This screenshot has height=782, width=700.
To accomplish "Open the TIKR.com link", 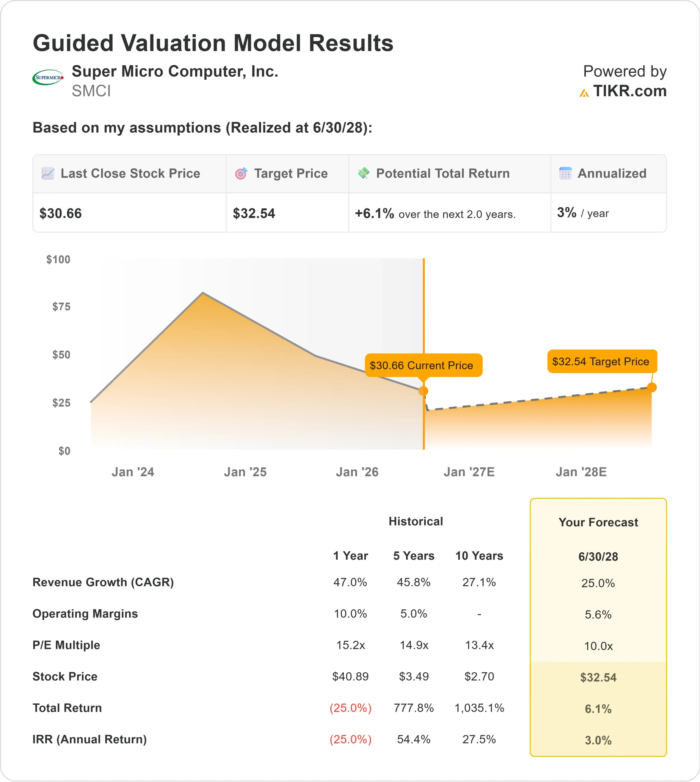I will (x=629, y=91).
